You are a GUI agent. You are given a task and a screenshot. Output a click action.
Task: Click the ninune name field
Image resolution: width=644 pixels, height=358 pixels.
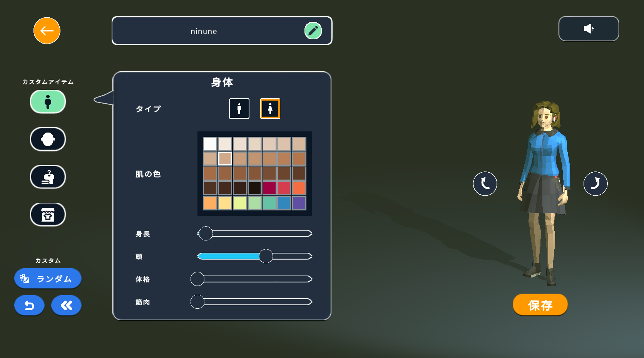pyautogui.click(x=204, y=31)
